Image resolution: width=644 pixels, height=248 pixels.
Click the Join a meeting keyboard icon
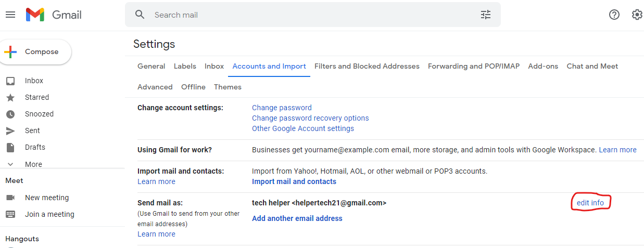coord(10,214)
